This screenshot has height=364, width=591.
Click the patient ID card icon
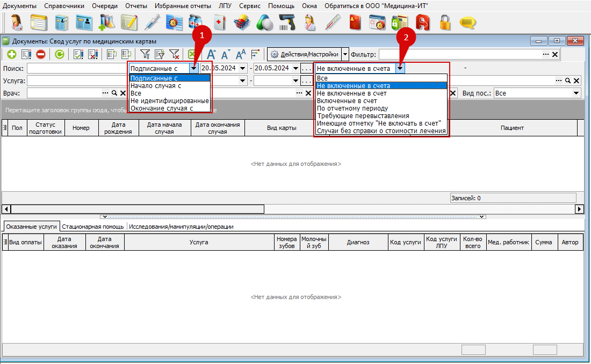tap(84, 23)
